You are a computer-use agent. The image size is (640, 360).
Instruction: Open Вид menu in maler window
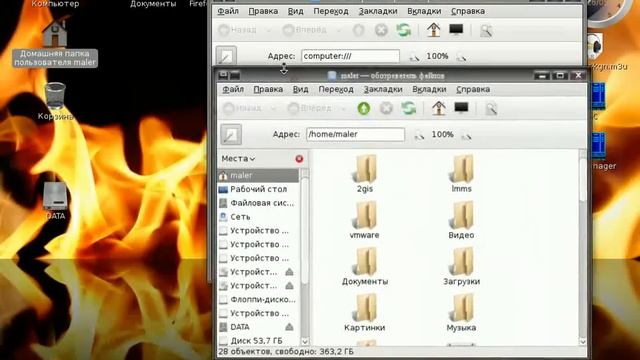(300, 89)
